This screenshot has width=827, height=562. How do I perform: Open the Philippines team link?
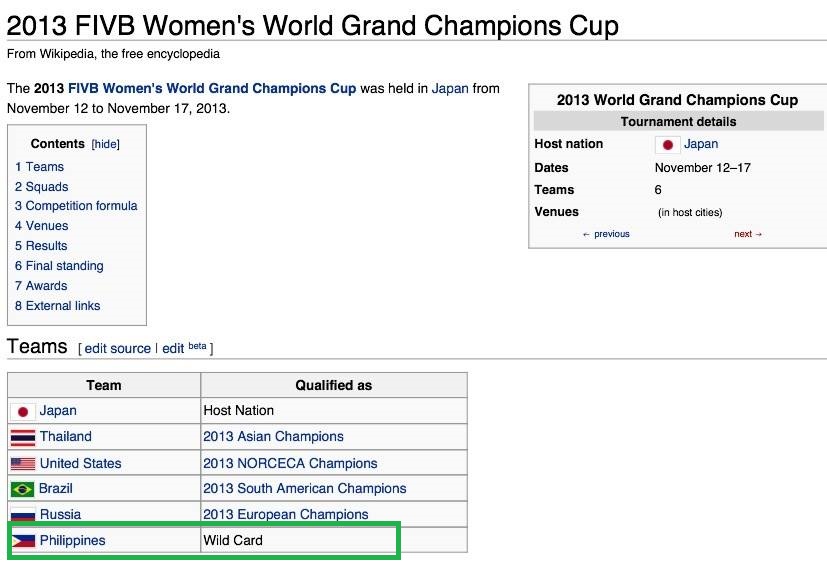pos(72,541)
